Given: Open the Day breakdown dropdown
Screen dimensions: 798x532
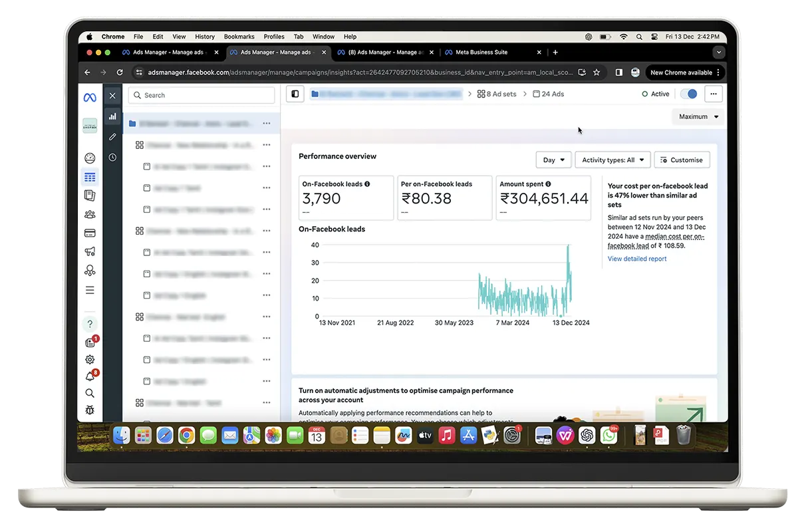Looking at the screenshot, I should point(553,160).
